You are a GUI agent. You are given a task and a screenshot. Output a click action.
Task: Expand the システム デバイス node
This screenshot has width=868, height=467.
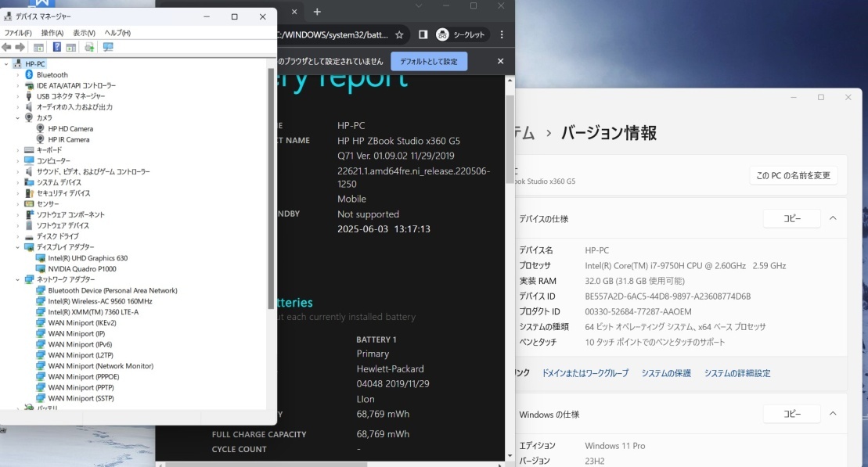pyautogui.click(x=17, y=182)
